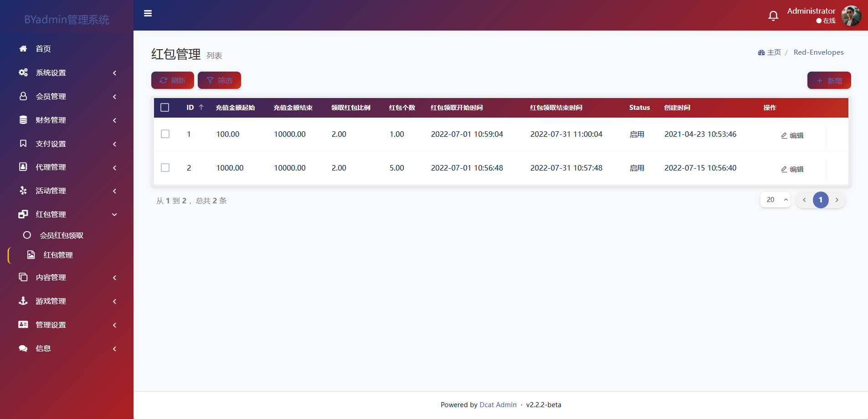Image resolution: width=868 pixels, height=419 pixels.
Task: Click the circle icon for 会员红包领取
Action: click(x=27, y=235)
